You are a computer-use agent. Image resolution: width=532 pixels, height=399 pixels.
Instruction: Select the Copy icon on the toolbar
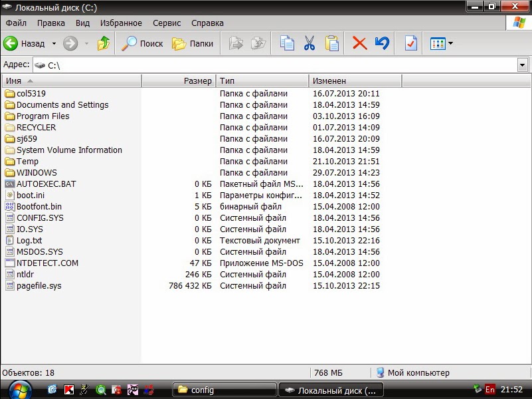287,43
